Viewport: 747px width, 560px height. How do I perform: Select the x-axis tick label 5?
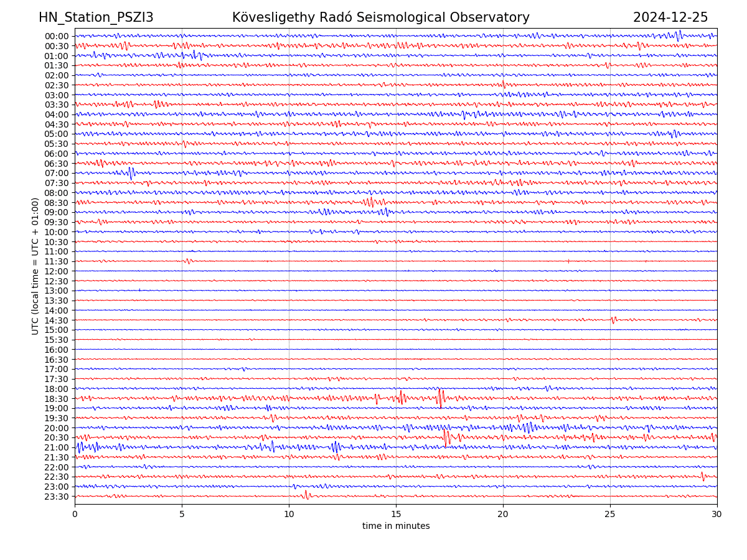tap(182, 515)
